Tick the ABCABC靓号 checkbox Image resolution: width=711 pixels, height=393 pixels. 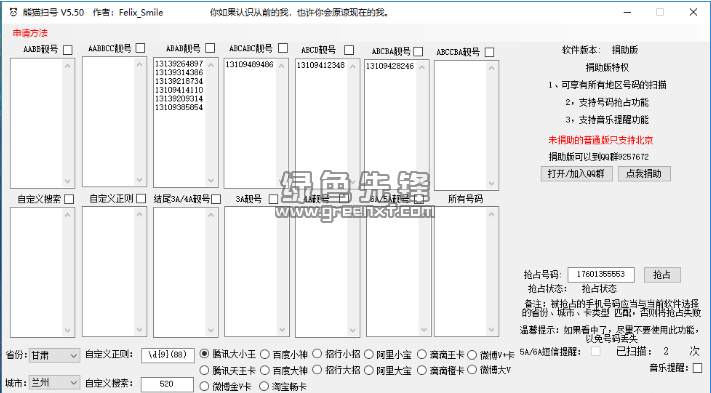pos(283,48)
